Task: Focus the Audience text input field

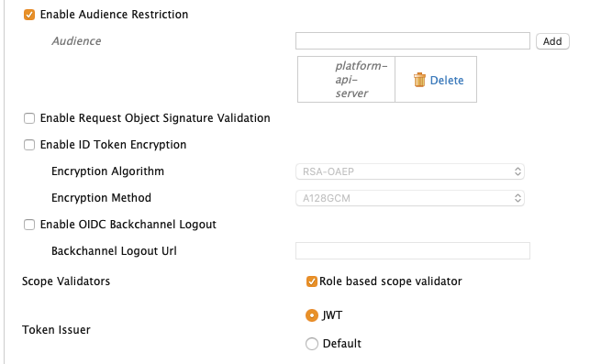Action: click(412, 41)
